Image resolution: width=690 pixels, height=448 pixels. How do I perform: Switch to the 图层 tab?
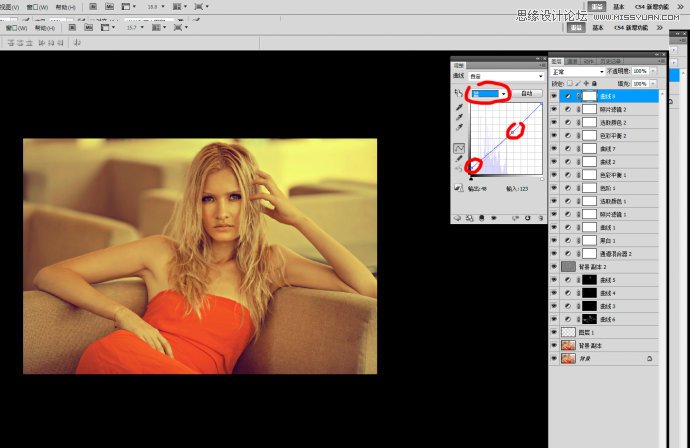tap(556, 61)
